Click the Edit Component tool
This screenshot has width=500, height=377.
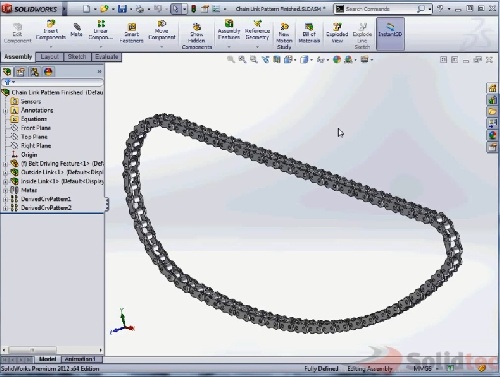pyautogui.click(x=17, y=33)
